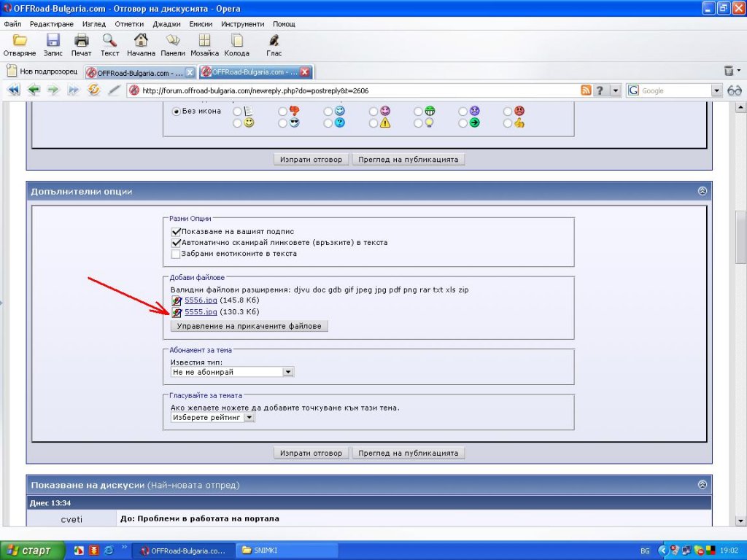Toggle the Панели icon

(x=172, y=45)
